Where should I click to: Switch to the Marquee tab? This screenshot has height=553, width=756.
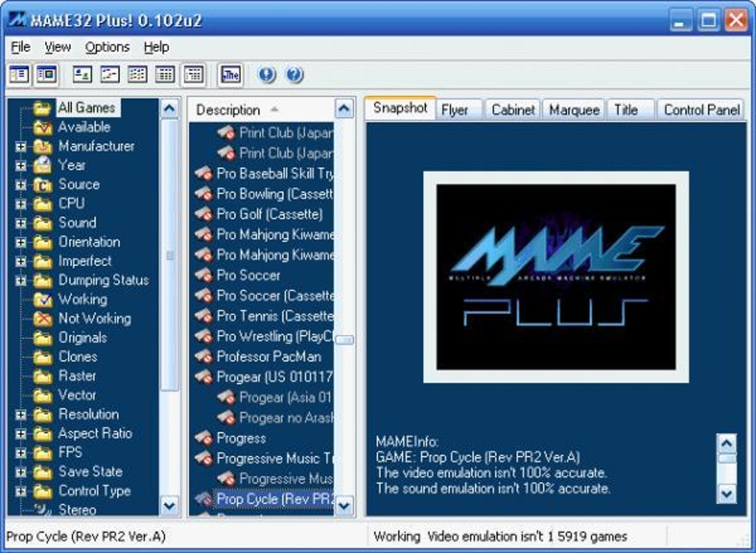coord(574,110)
